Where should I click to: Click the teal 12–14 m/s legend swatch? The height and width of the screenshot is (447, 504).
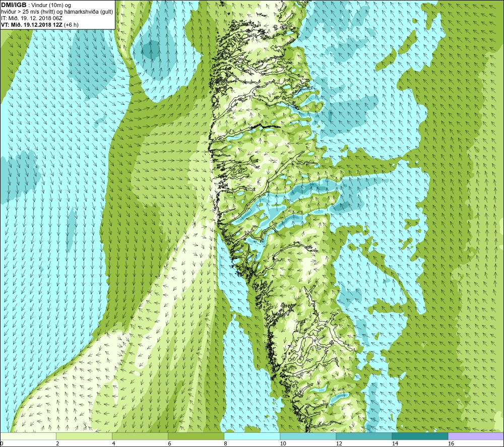pos(364,436)
